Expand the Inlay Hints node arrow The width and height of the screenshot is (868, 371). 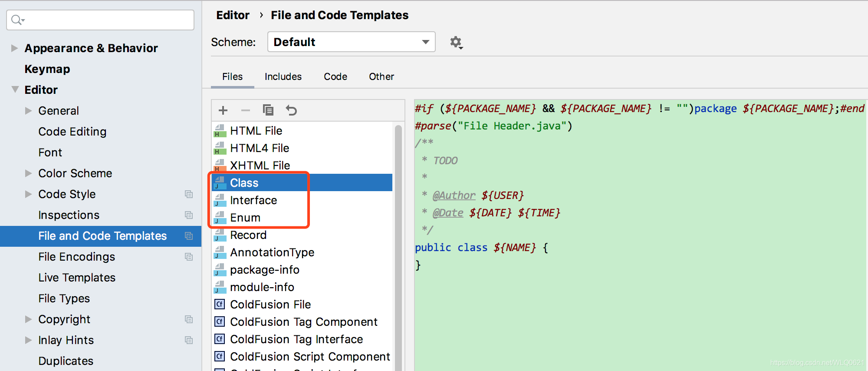point(29,340)
